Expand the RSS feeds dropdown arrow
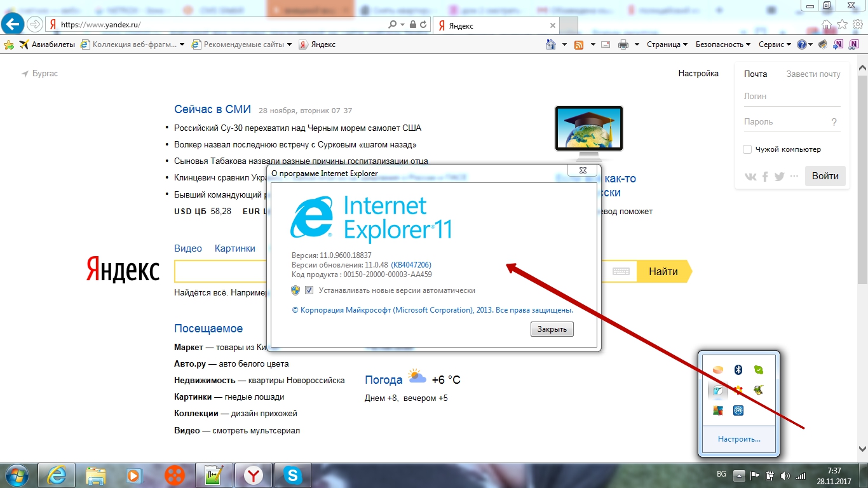Image resolution: width=868 pixels, height=488 pixels. pos(593,44)
